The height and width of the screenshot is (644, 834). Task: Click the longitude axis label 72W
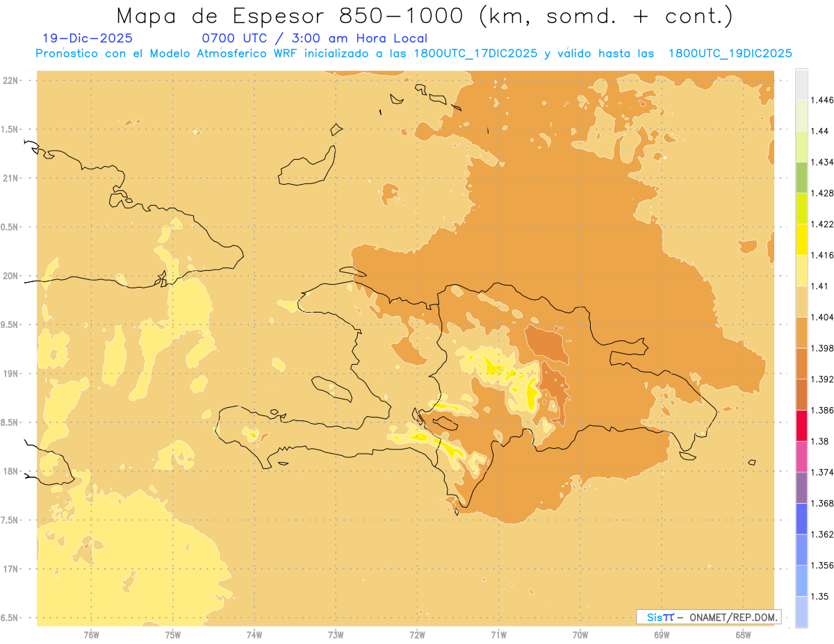[418, 634]
